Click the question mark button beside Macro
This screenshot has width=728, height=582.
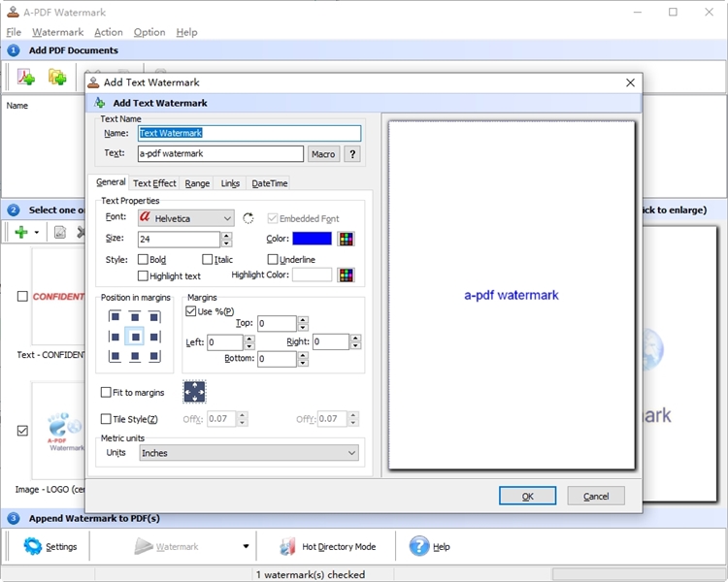pyautogui.click(x=351, y=154)
